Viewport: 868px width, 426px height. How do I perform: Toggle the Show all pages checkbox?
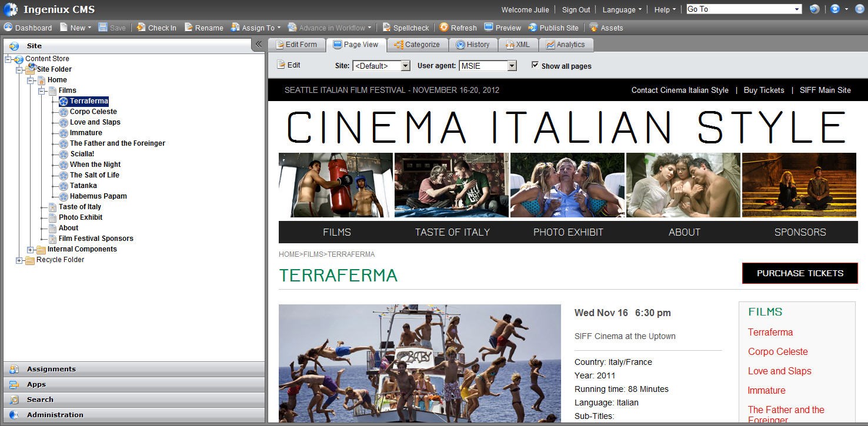pyautogui.click(x=535, y=65)
